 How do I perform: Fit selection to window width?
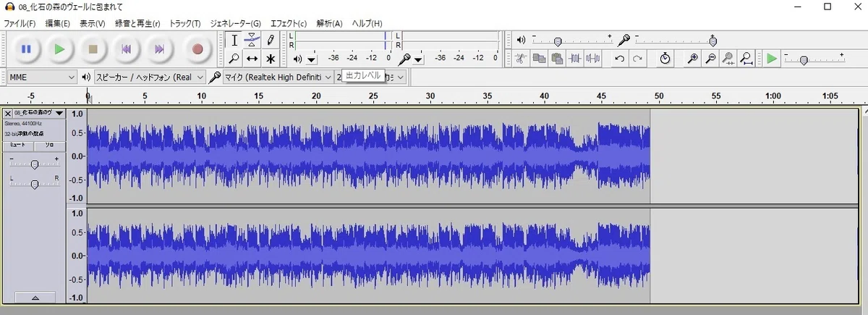point(728,59)
